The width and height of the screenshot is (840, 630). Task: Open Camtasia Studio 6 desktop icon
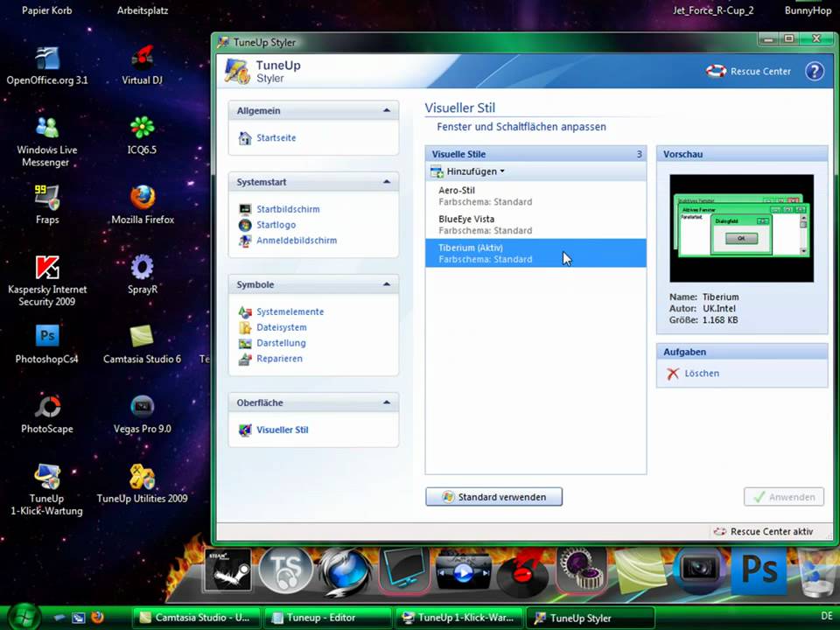142,344
